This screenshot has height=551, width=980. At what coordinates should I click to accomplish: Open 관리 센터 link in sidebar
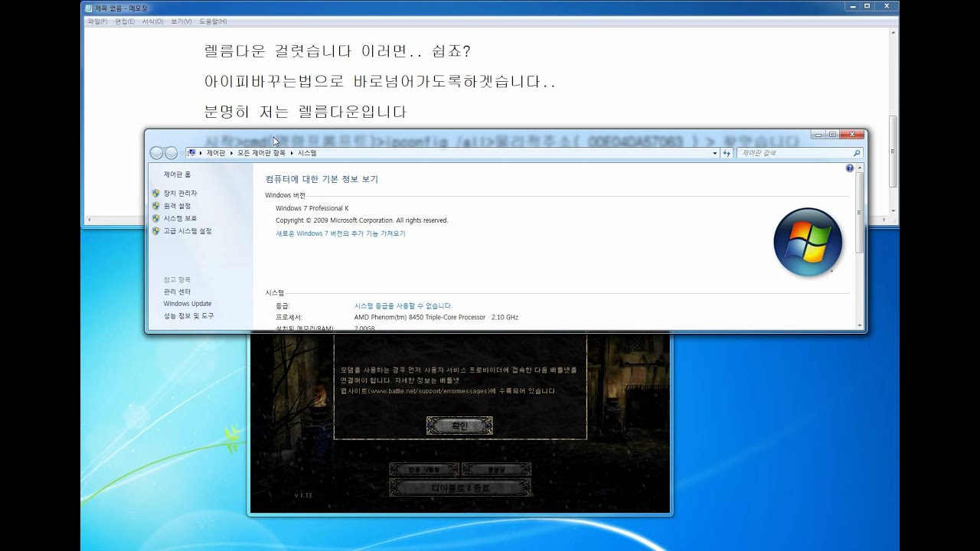[x=177, y=292]
